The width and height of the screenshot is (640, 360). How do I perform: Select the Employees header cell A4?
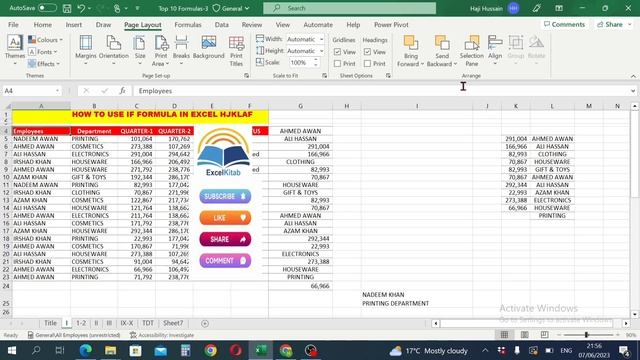(x=41, y=131)
